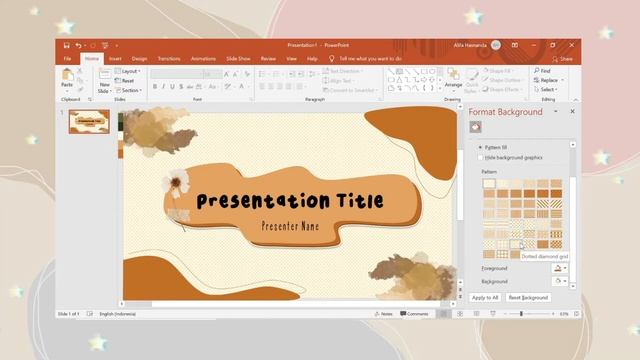This screenshot has width=640, height=360.
Task: Click Reset Background button
Action: click(528, 298)
